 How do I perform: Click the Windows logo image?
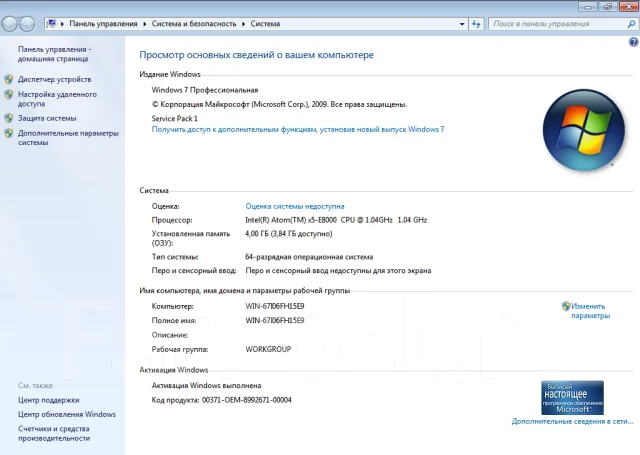coord(584,130)
